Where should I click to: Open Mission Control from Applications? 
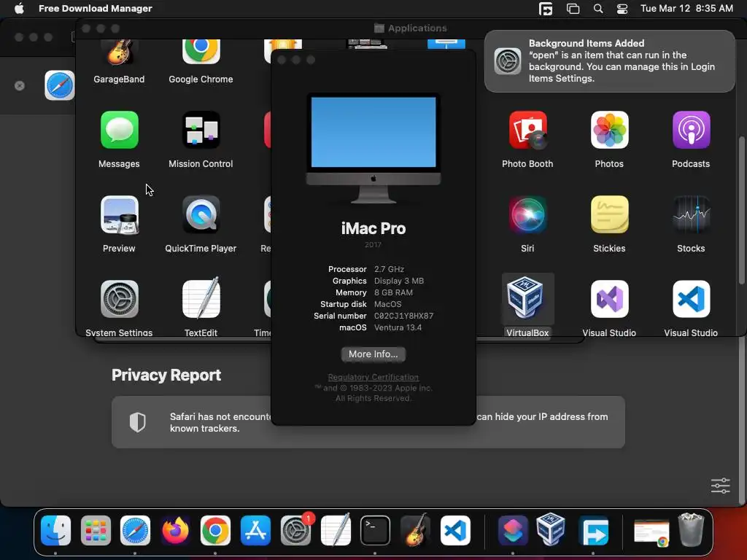click(x=201, y=130)
